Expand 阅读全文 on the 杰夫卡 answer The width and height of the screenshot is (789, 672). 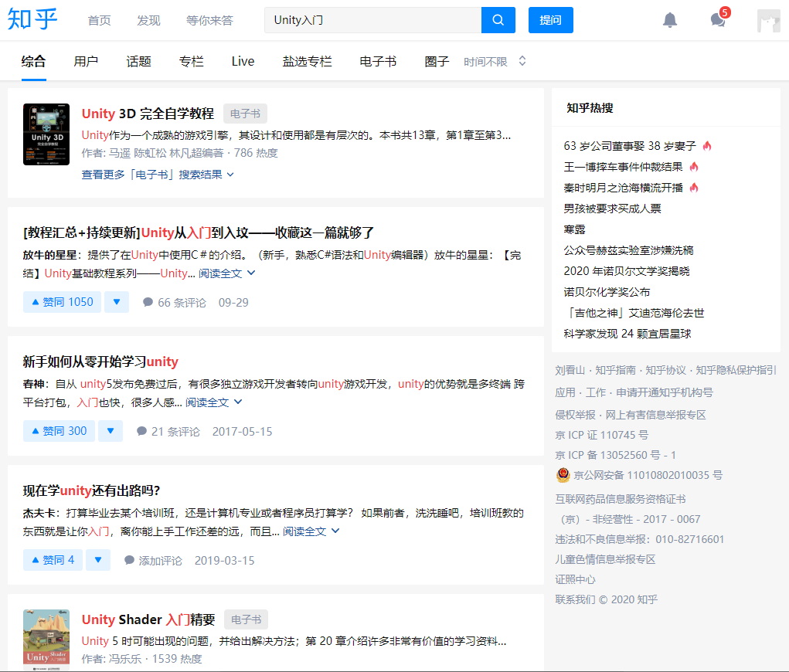(x=311, y=531)
